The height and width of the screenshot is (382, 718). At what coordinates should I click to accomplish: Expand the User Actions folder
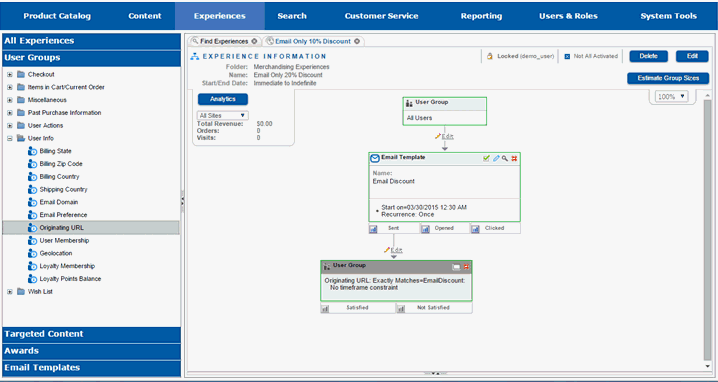click(x=10, y=126)
